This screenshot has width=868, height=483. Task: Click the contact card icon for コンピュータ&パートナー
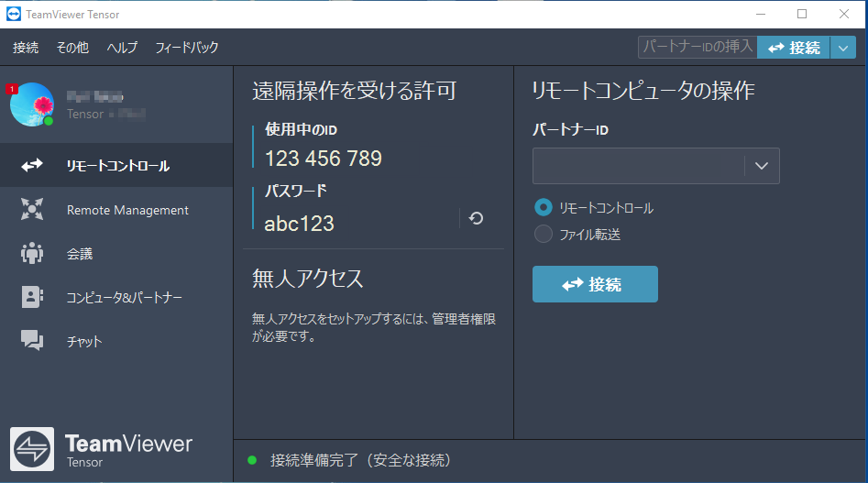pyautogui.click(x=32, y=297)
